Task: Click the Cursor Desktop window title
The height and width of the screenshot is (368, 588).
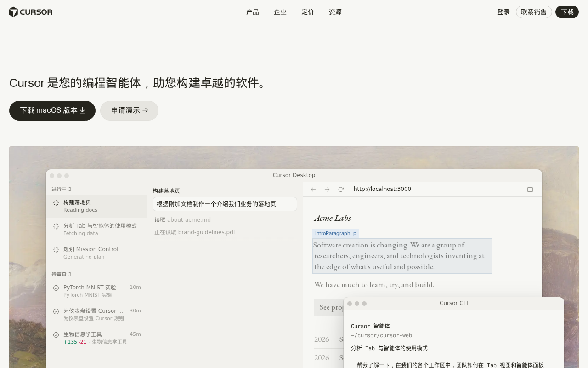Action: 294,175
